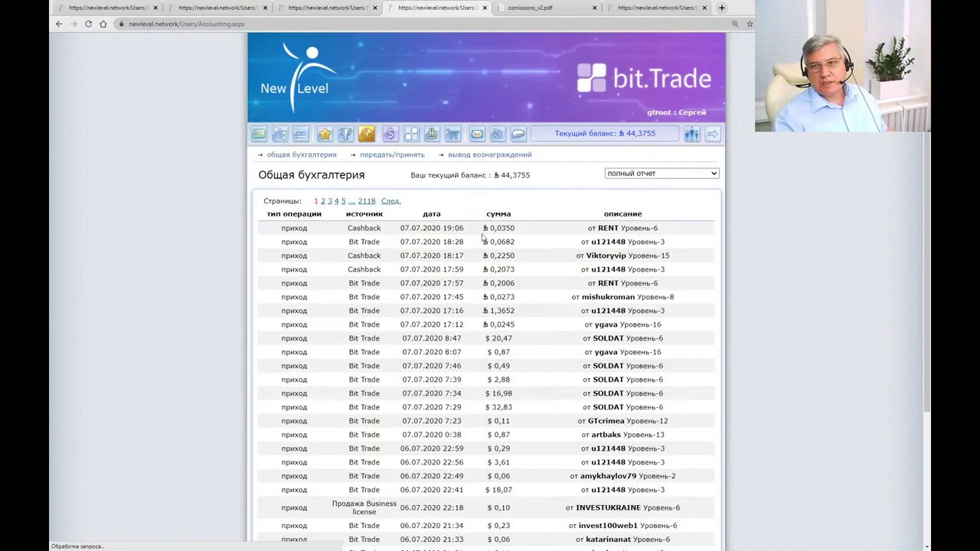This screenshot has width=980, height=551.
Task: Click the stamp toolbar icon
Action: pyautogui.click(x=432, y=134)
